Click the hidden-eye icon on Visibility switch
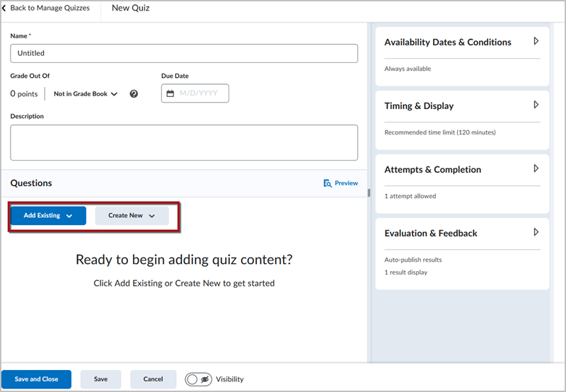 coord(205,379)
